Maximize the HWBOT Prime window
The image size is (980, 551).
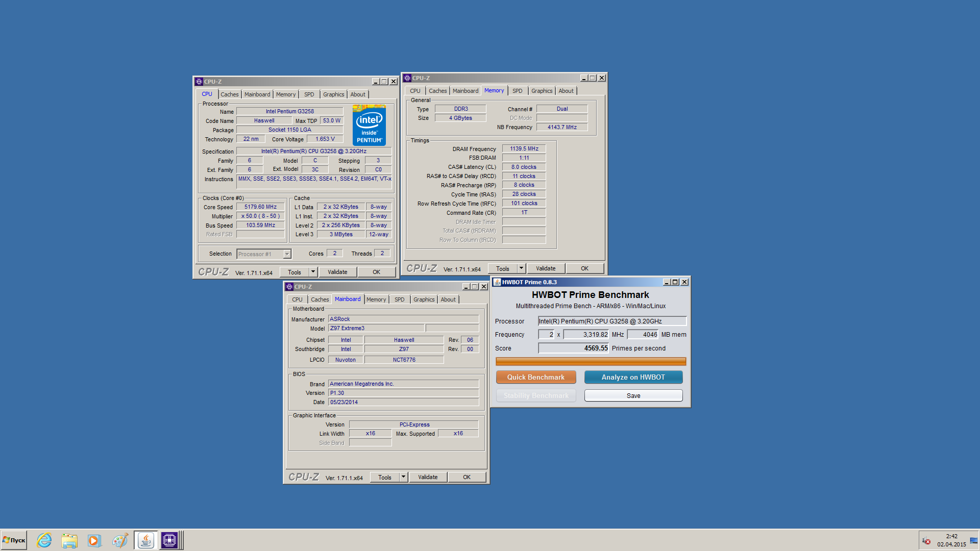(x=675, y=282)
